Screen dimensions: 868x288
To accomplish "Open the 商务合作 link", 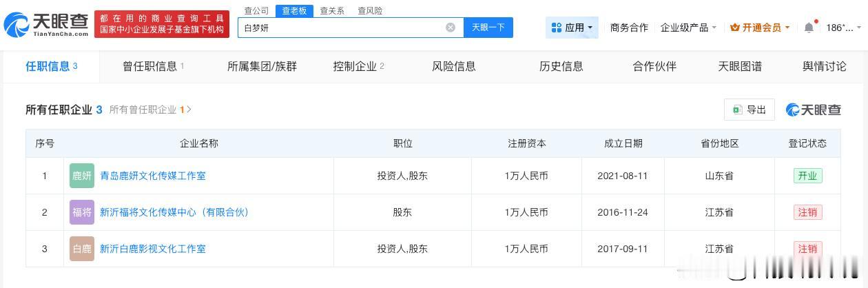I will point(629,28).
